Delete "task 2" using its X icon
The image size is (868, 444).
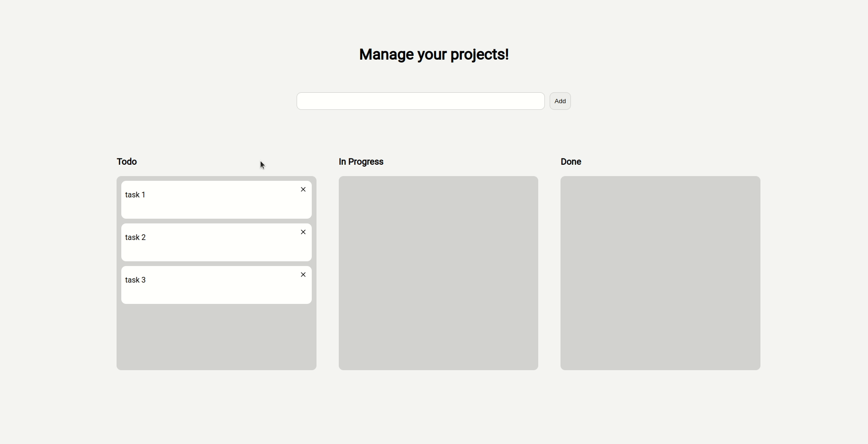(x=303, y=232)
